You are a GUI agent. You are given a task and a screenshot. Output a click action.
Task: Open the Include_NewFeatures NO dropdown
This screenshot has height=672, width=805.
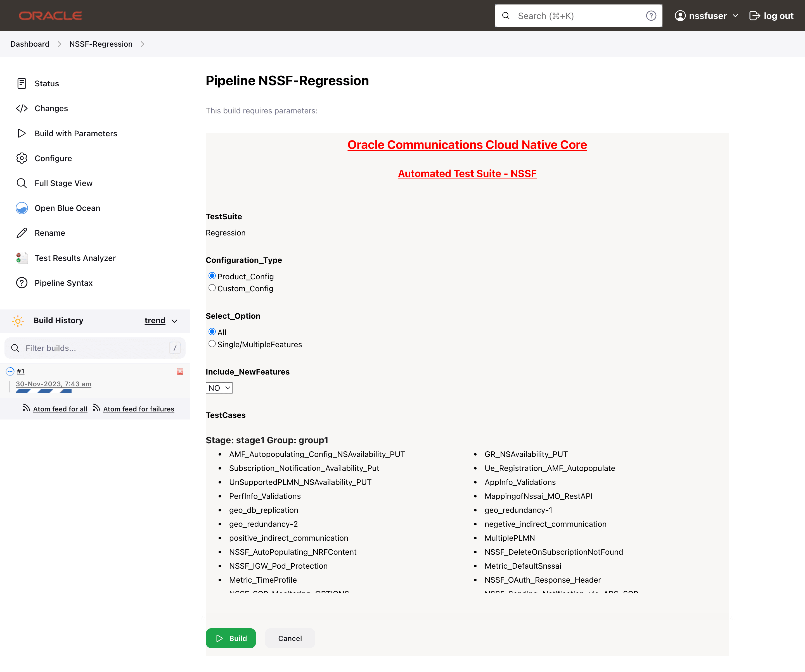[x=219, y=388]
